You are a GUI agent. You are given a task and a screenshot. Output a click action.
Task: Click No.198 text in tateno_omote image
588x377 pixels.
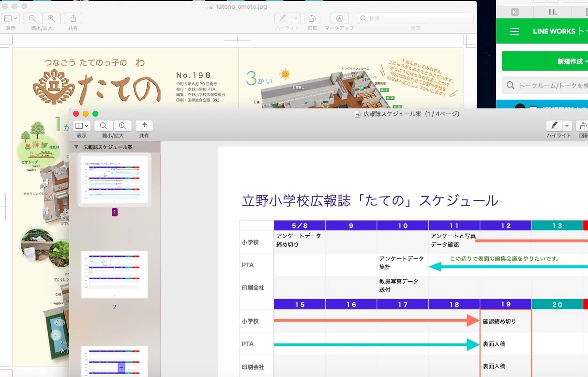(194, 75)
